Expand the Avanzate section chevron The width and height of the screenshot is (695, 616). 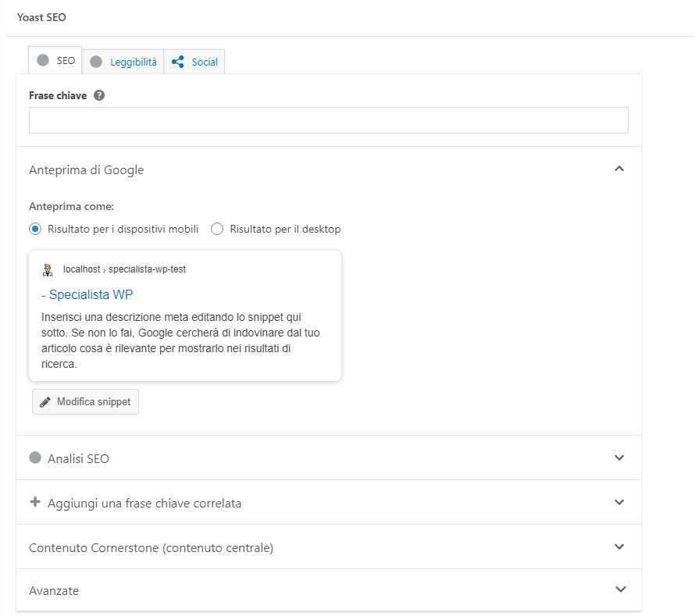[619, 590]
